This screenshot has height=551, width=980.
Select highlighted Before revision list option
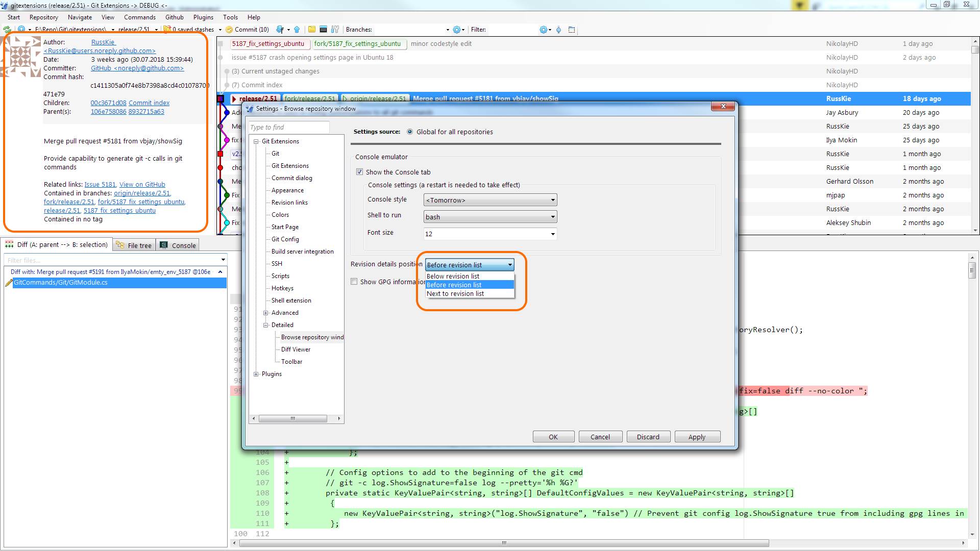[x=470, y=285]
